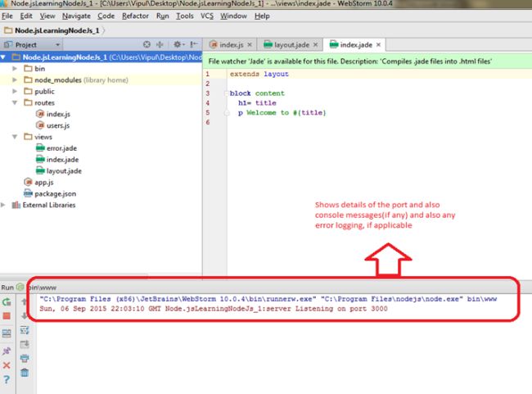Viewport: 532px width, 394px height.
Task: Close Run tab with red X icon
Action: point(7,365)
